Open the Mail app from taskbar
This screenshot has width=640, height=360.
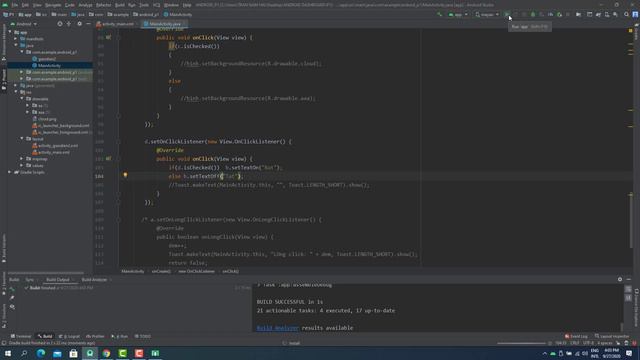click(x=57, y=353)
